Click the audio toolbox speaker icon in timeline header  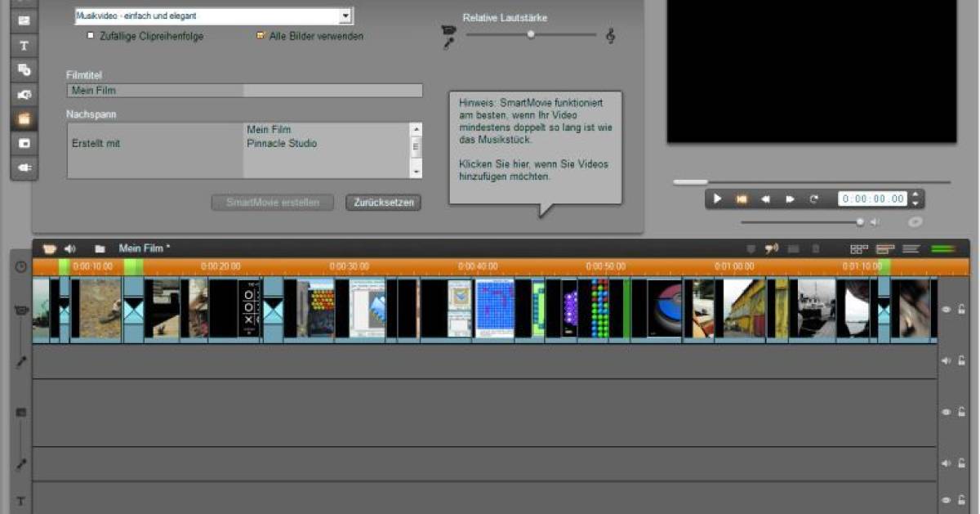(70, 248)
